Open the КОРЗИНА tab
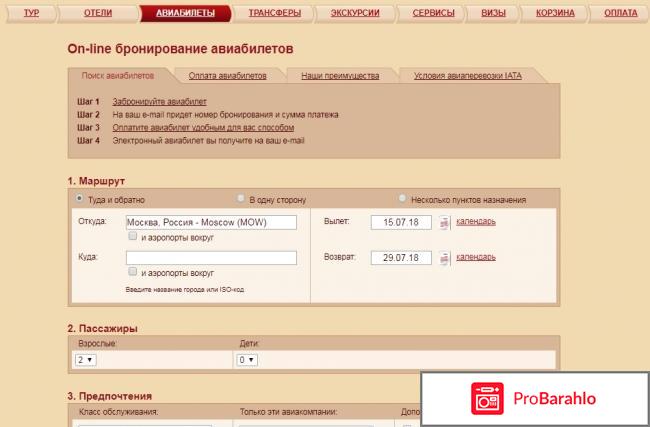 click(555, 13)
